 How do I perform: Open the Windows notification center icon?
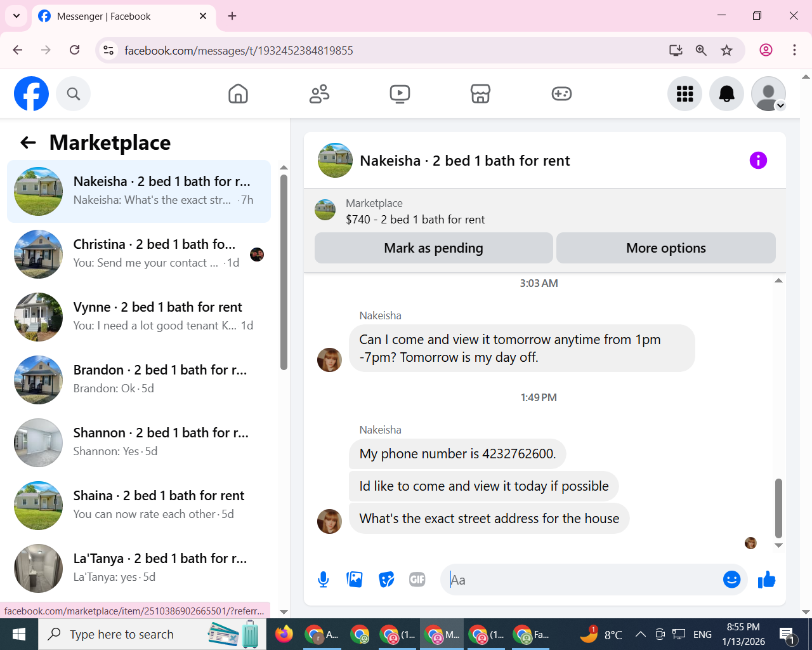click(x=787, y=634)
